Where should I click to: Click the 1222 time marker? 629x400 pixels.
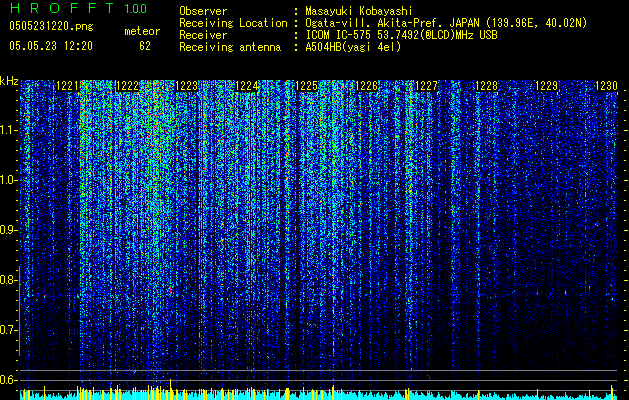pyautogui.click(x=127, y=86)
